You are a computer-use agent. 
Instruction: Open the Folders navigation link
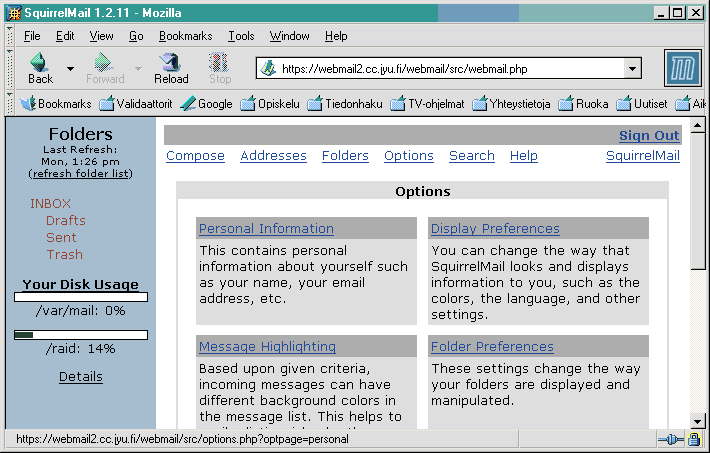(x=345, y=155)
